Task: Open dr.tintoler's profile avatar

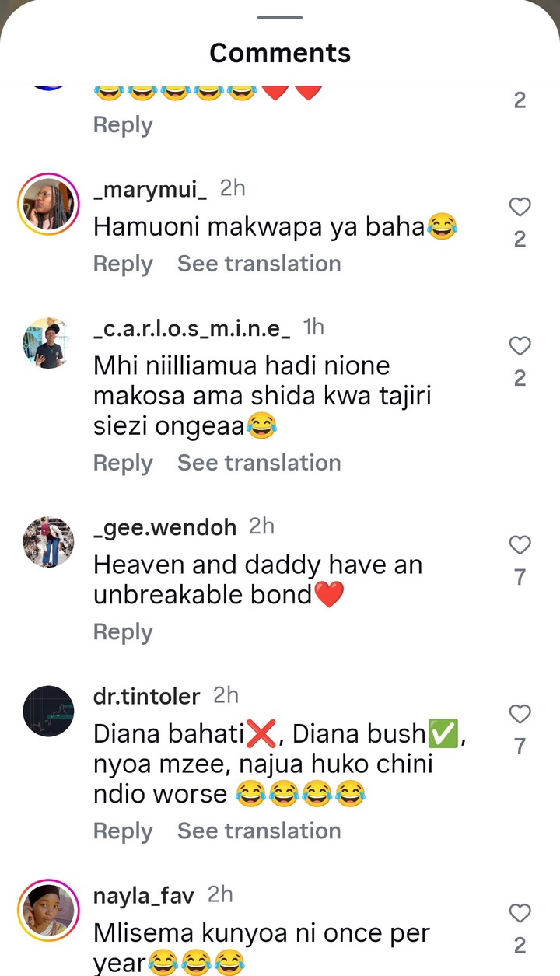Action: point(48,711)
